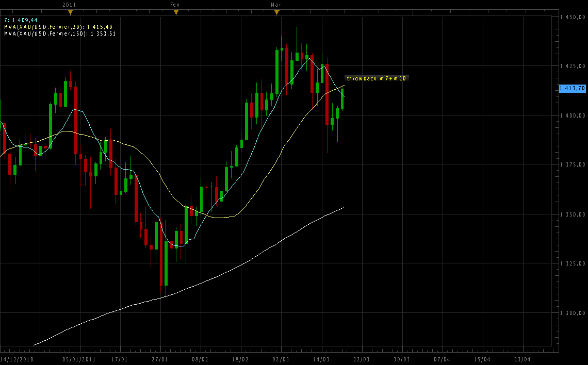Click the 27/01 date axis label
Image resolution: width=588 pixels, height=365 pixels.
click(160, 359)
